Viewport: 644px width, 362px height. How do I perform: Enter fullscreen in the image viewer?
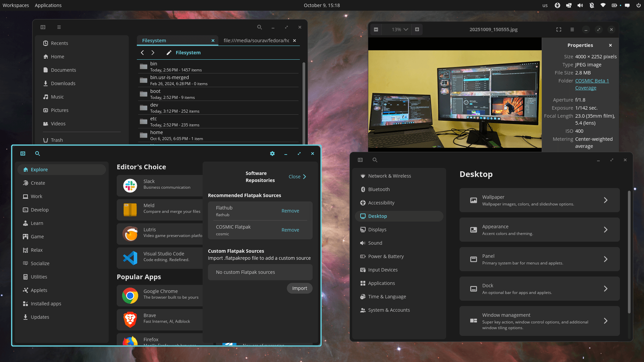pyautogui.click(x=558, y=29)
